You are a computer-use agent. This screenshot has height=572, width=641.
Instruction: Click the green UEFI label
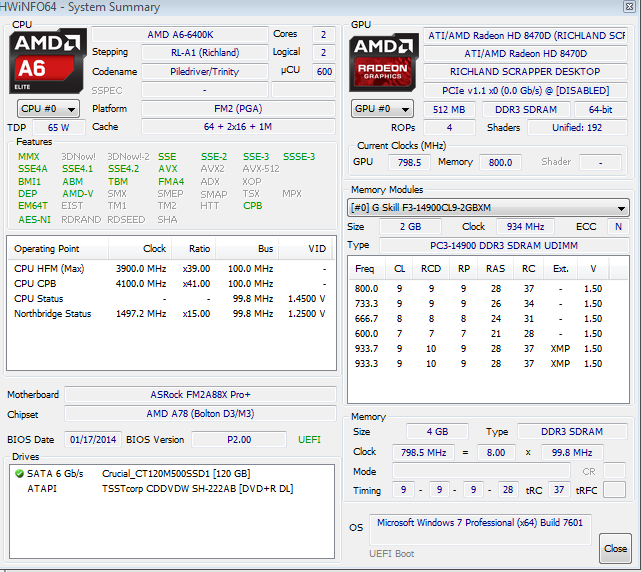point(309,440)
